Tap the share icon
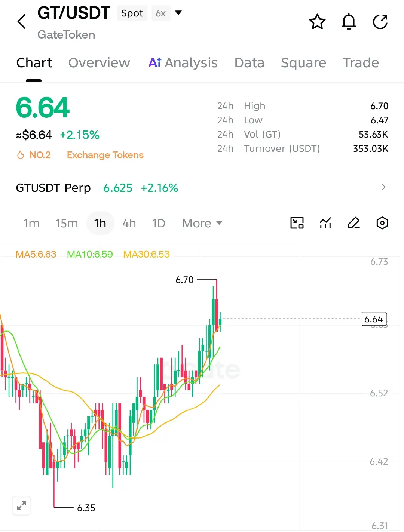 point(380,22)
